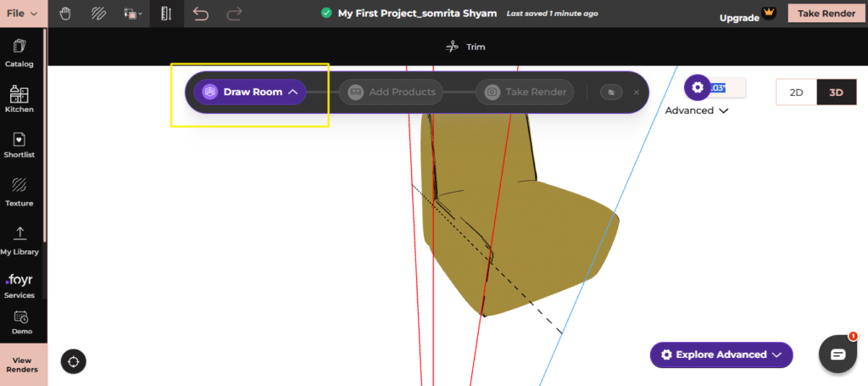
Task: Select the Add Products step
Action: (391, 92)
